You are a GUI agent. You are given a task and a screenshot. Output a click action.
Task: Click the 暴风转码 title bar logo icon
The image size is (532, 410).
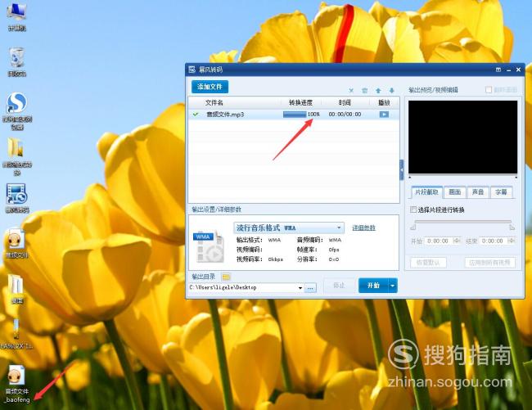[192, 70]
